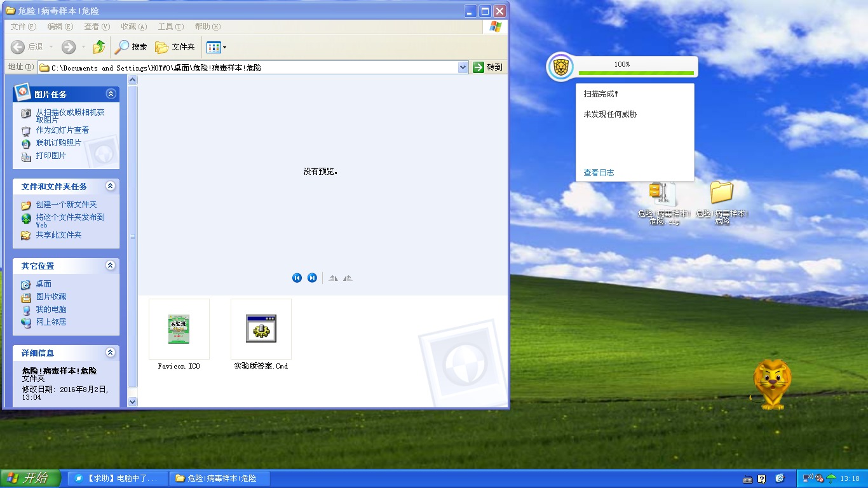This screenshot has width=868, height=488.
Task: Click the 13:18 system clock
Action: click(850, 478)
